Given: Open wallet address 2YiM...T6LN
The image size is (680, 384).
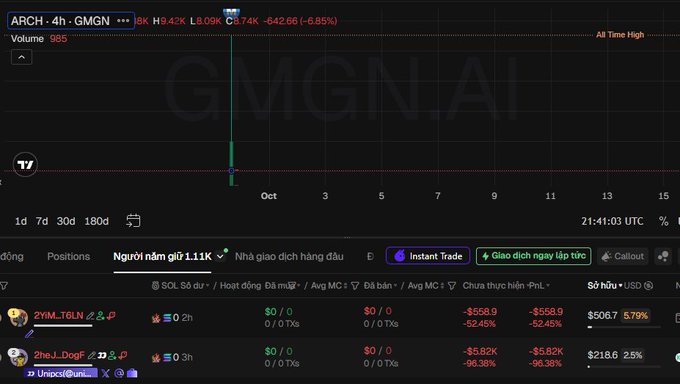Looking at the screenshot, I should click(59, 315).
